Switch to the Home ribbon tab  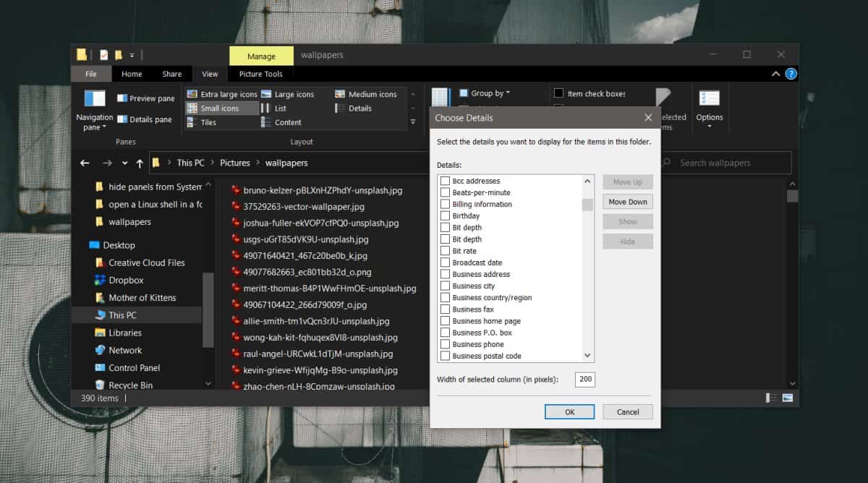tap(132, 74)
